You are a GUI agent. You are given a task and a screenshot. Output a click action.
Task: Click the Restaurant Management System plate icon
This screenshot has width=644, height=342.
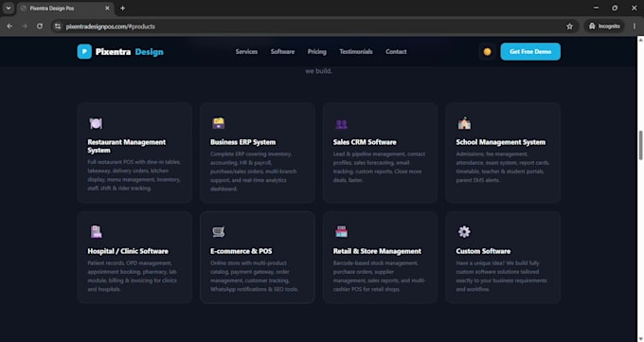pos(96,123)
